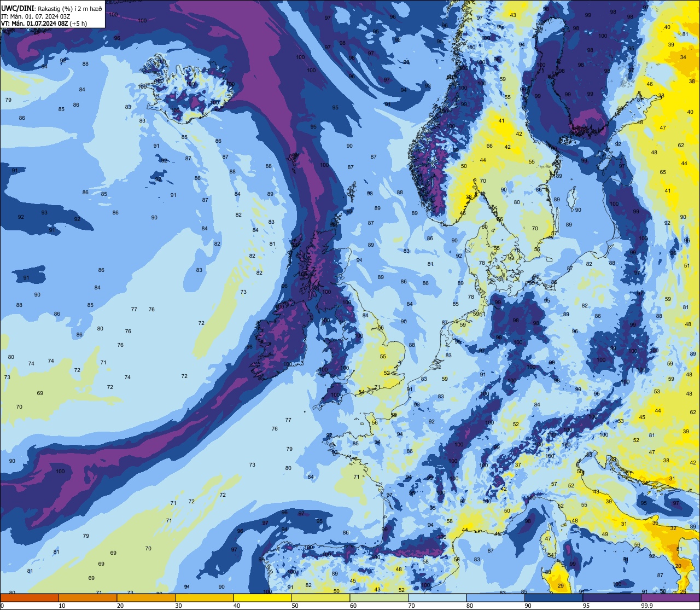Screen dimensions: 700x610
Task: Click the legend scale label 30
Action: click(178, 606)
